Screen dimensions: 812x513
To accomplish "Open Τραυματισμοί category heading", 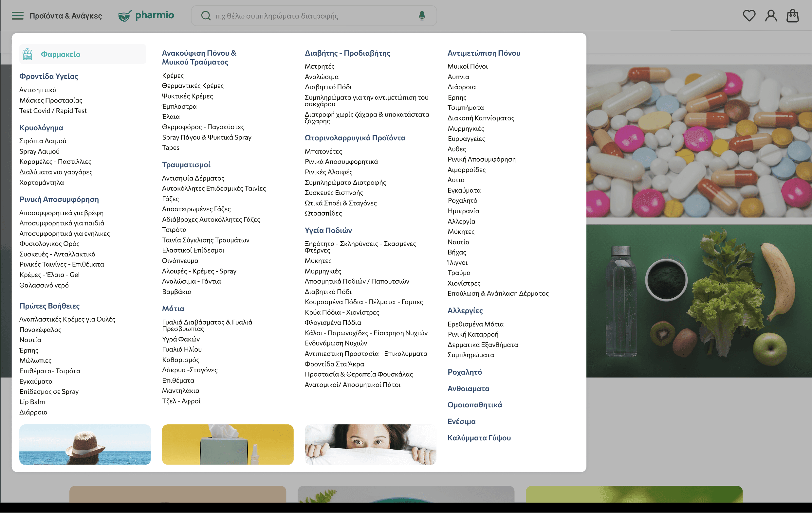I will 186,165.
